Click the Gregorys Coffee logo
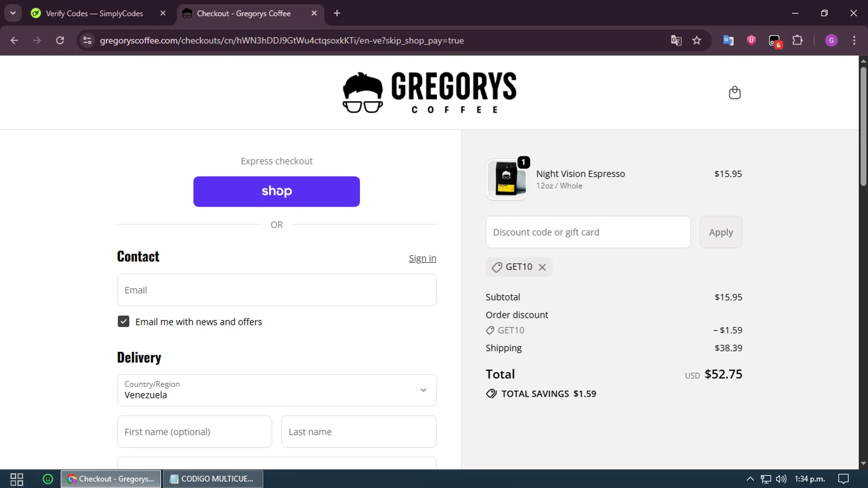 point(429,93)
